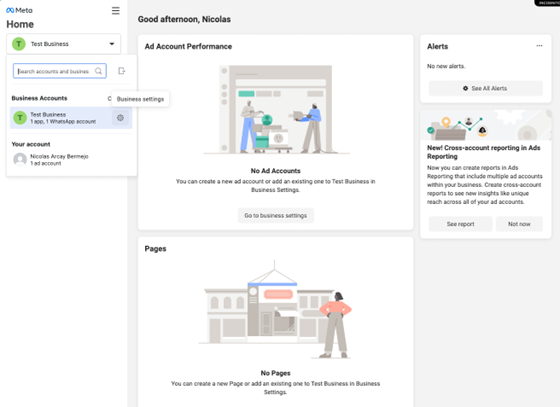Click the green T avatar in dropdown
Screen dimensions: 560x407
point(20,118)
